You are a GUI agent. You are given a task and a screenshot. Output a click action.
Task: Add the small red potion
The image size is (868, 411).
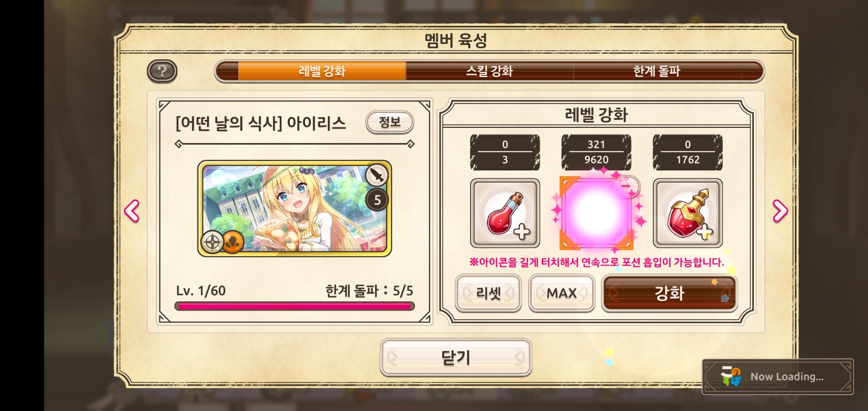tap(505, 213)
